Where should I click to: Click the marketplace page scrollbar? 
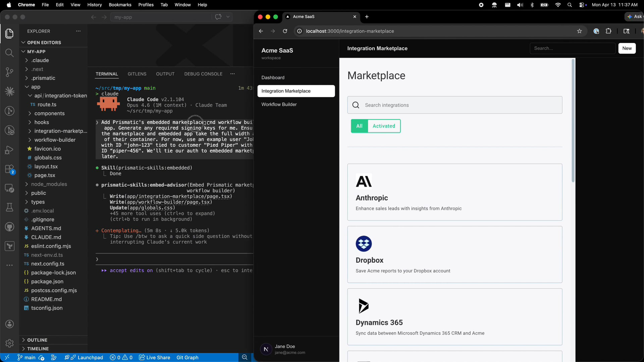(x=573, y=121)
